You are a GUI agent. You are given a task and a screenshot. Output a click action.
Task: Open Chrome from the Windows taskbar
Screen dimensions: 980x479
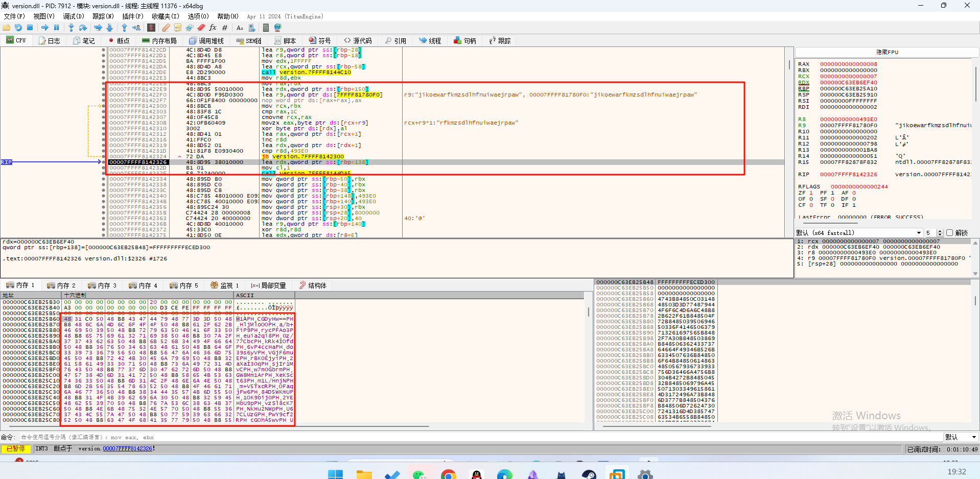[x=448, y=475]
